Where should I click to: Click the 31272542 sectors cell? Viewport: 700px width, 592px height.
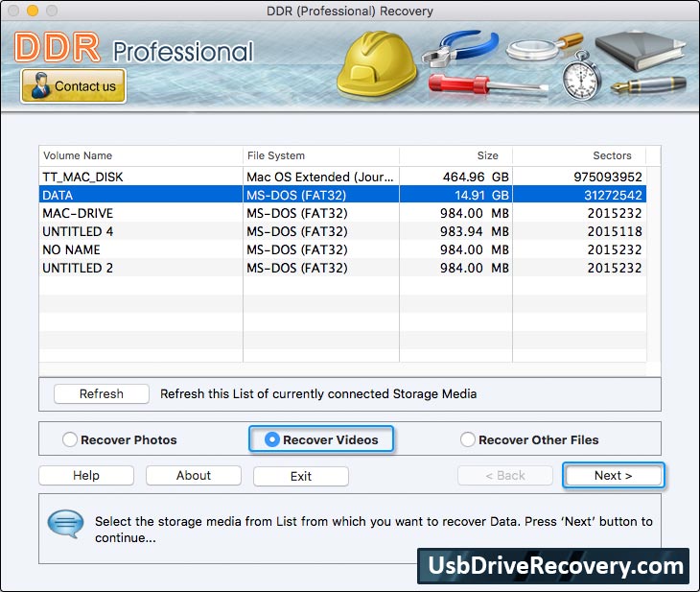click(579, 195)
